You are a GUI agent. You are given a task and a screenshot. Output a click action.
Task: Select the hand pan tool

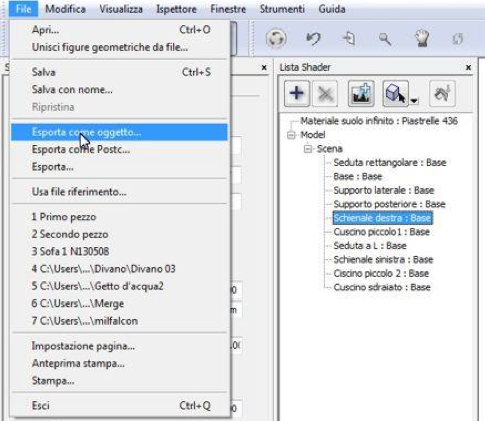[x=422, y=38]
